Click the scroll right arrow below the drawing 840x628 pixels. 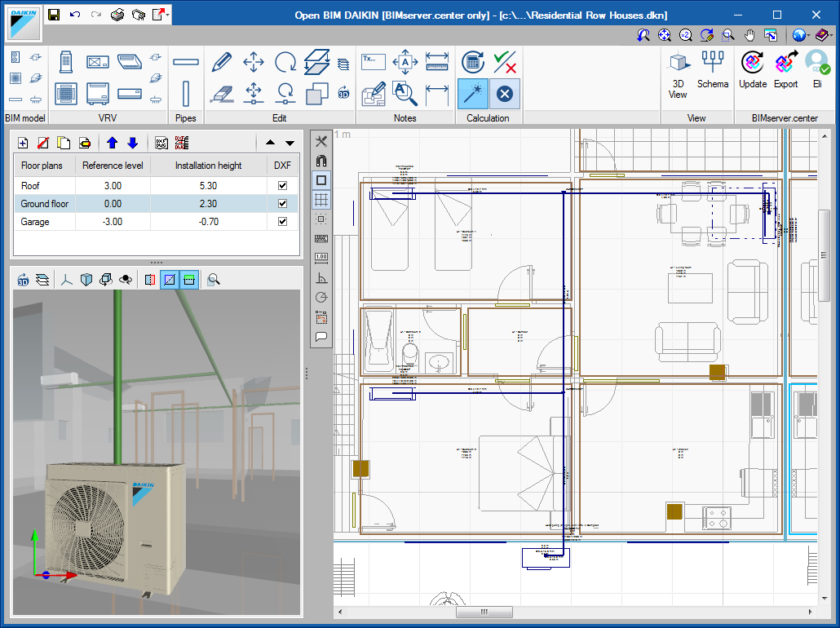tap(810, 612)
